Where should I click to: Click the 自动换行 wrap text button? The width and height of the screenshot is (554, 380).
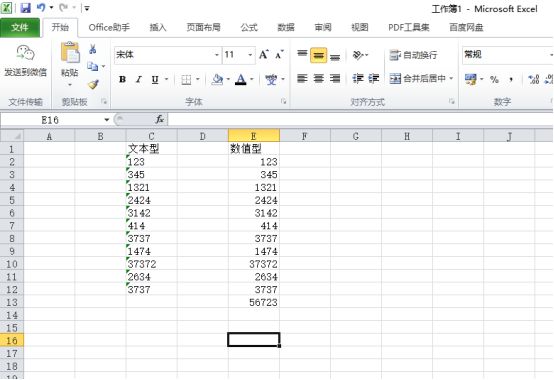tap(413, 55)
